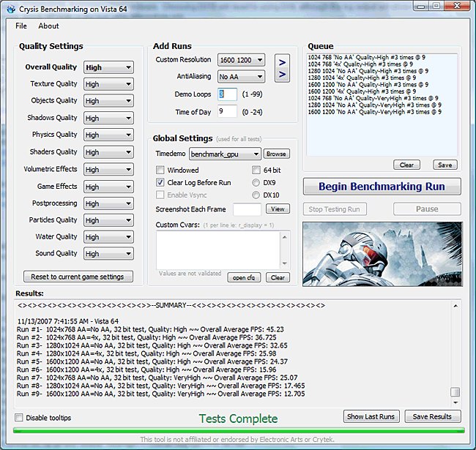Click inside the Custom Cvars text box
This screenshot has width=476, height=450.
pos(218,250)
